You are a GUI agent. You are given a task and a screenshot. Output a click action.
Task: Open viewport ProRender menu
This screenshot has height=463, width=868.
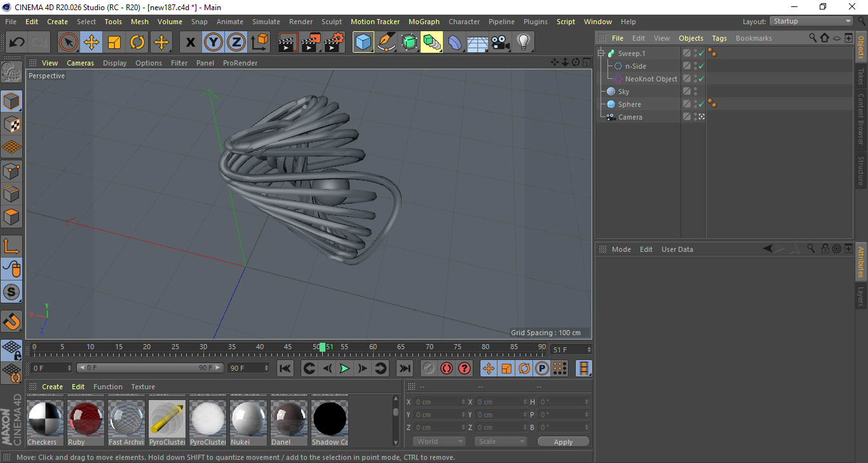point(240,63)
